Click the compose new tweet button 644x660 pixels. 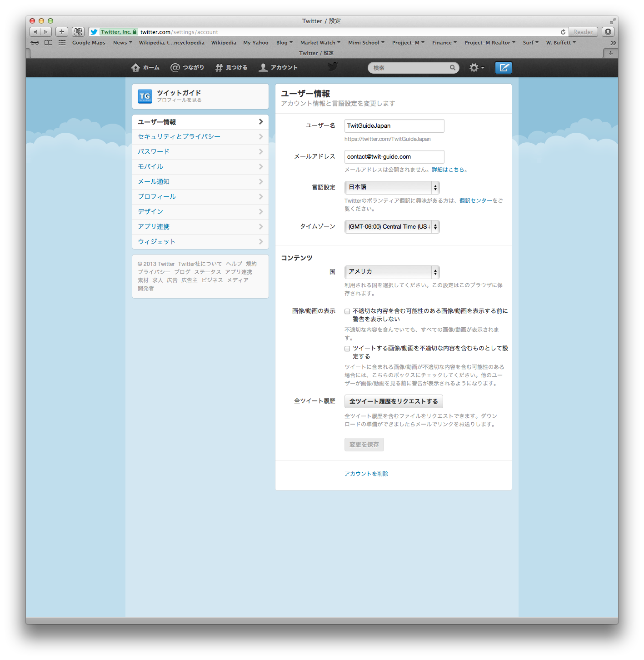point(503,68)
